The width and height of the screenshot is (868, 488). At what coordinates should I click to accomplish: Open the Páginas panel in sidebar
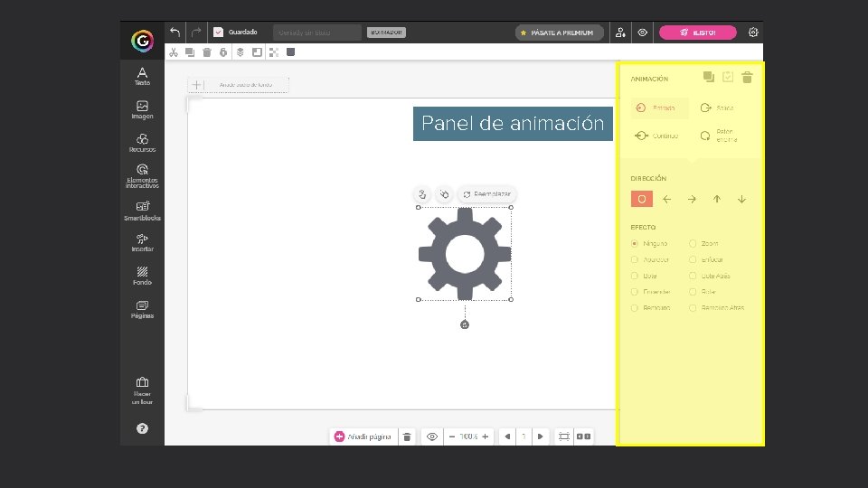pos(142,309)
